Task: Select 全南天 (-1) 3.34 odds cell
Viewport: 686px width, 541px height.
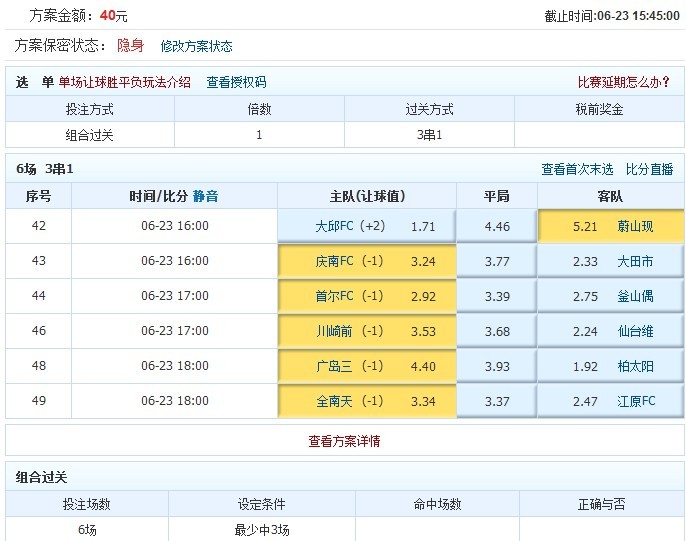Action: [x=366, y=401]
